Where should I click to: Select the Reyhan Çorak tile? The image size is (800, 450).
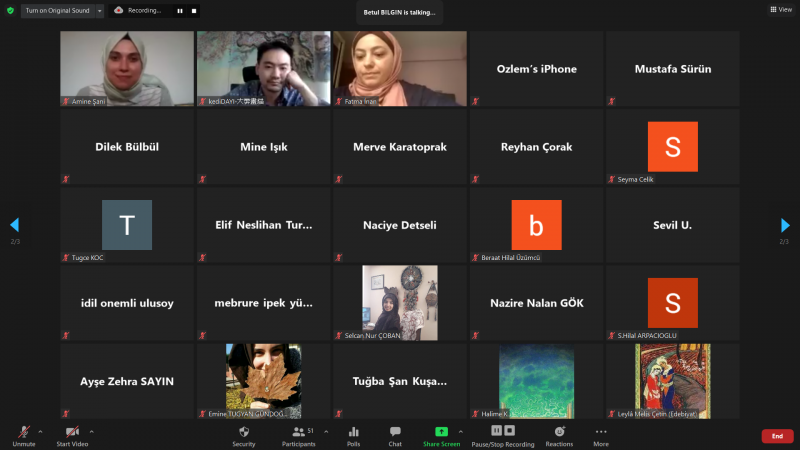[536, 147]
